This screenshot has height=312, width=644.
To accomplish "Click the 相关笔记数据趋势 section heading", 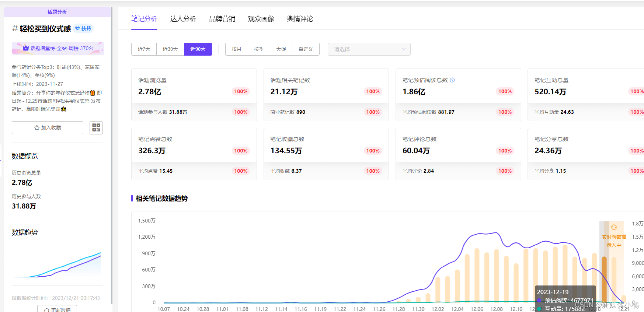I will 161,199.
